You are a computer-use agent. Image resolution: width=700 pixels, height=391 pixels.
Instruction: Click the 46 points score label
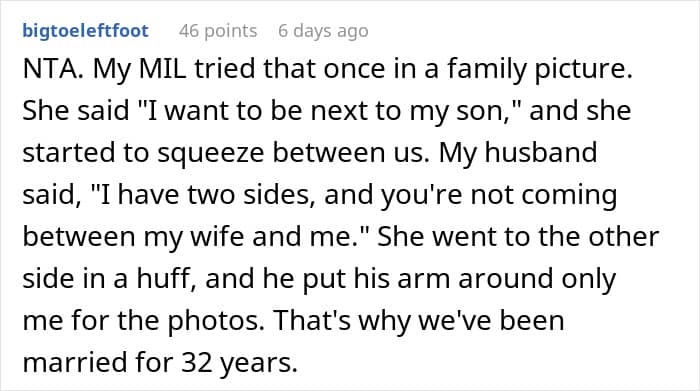[x=218, y=31]
